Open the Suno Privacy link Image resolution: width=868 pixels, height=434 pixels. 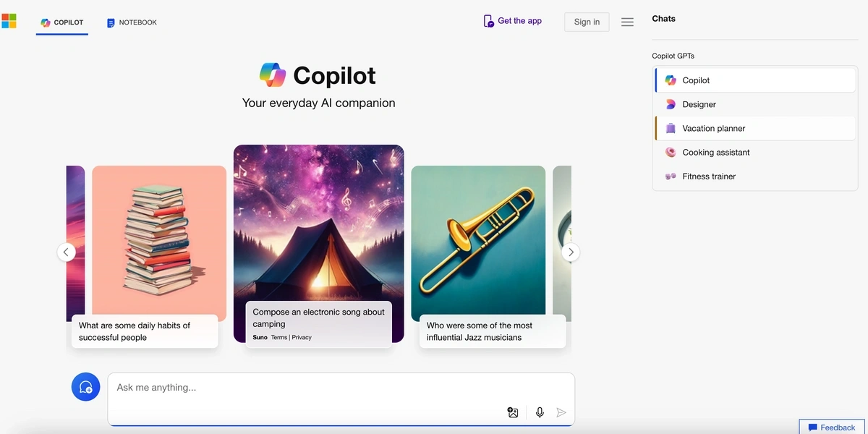tap(302, 338)
